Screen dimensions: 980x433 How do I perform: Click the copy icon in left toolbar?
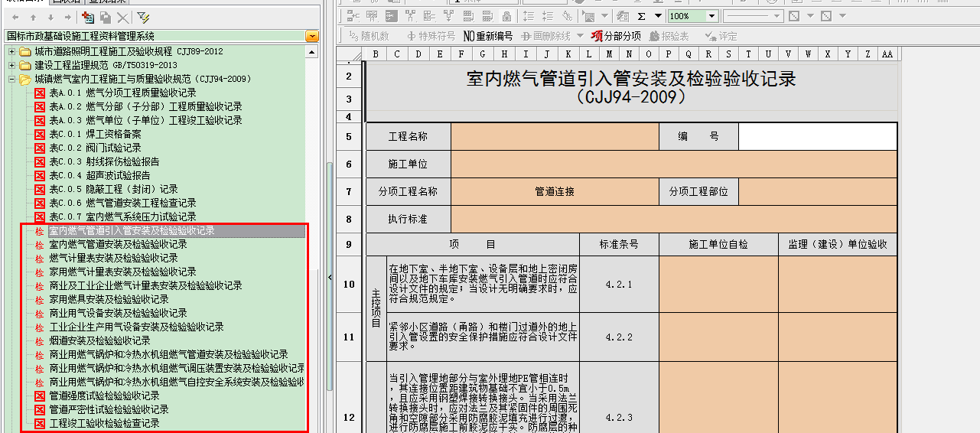pos(105,17)
